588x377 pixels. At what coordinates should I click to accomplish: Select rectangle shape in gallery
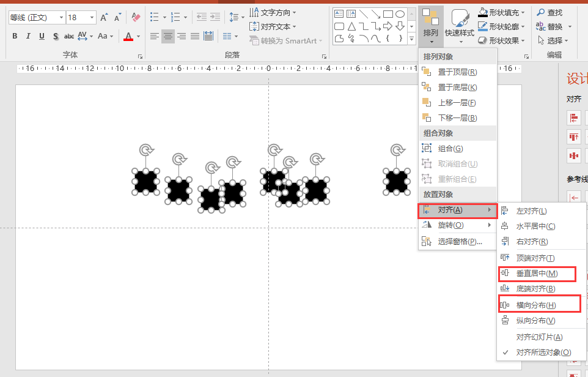coord(388,14)
